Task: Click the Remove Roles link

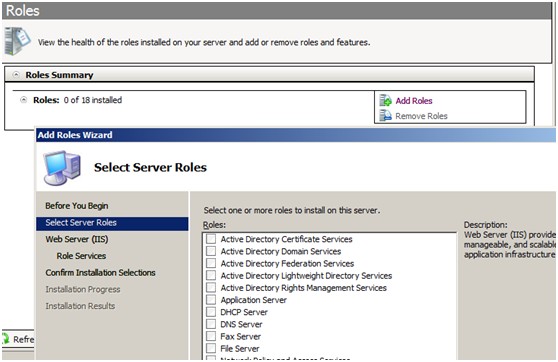Action: 421,116
